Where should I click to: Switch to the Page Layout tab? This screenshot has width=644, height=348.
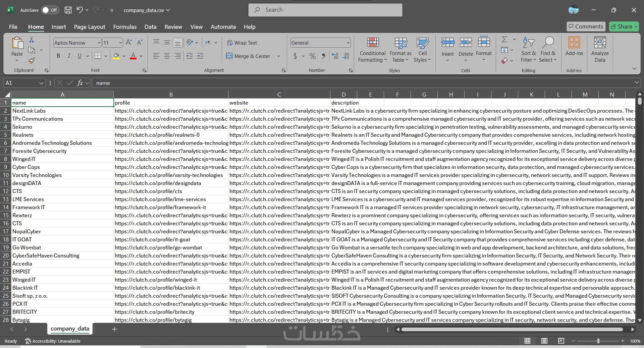pyautogui.click(x=90, y=27)
